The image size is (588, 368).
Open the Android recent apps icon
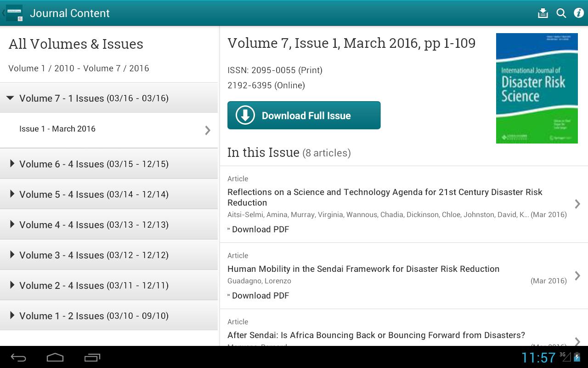(x=92, y=357)
